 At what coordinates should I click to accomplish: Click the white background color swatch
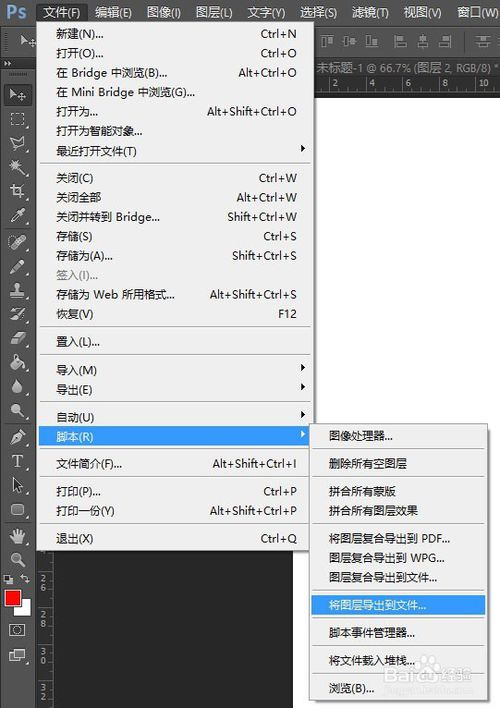pyautogui.click(x=25, y=610)
